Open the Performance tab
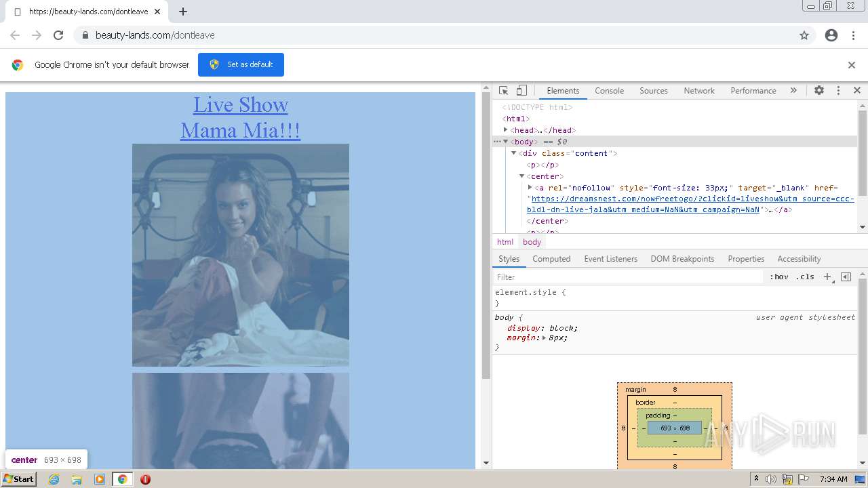The width and height of the screenshot is (868, 488). (x=753, y=91)
